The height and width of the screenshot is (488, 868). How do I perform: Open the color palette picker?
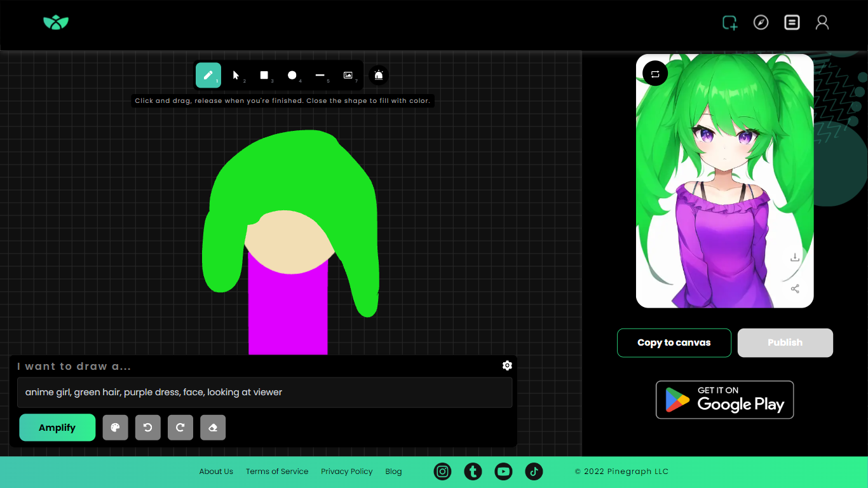click(116, 428)
